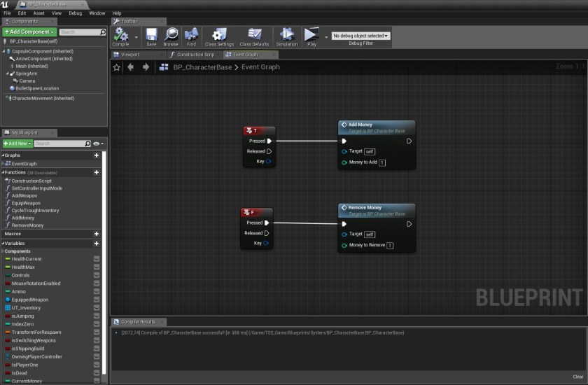Click the Add New button
This screenshot has height=385, width=588.
[17, 143]
